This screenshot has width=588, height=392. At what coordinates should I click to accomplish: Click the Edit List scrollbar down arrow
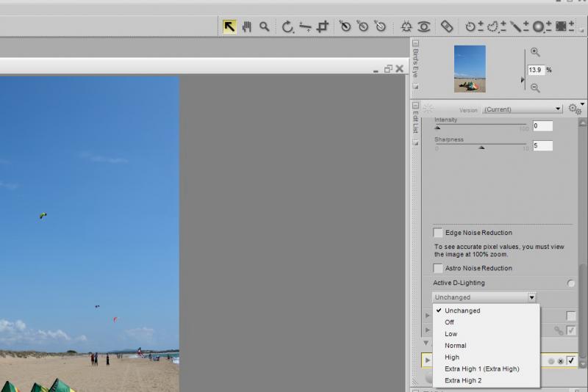pos(582,364)
